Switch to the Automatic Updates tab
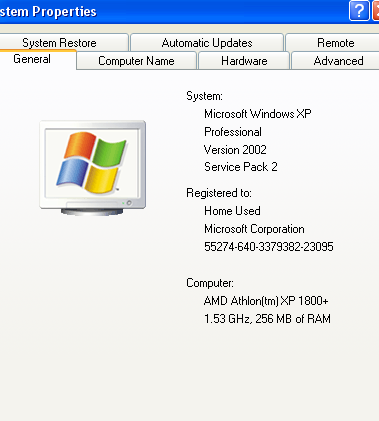The height and width of the screenshot is (421, 379). point(207,43)
